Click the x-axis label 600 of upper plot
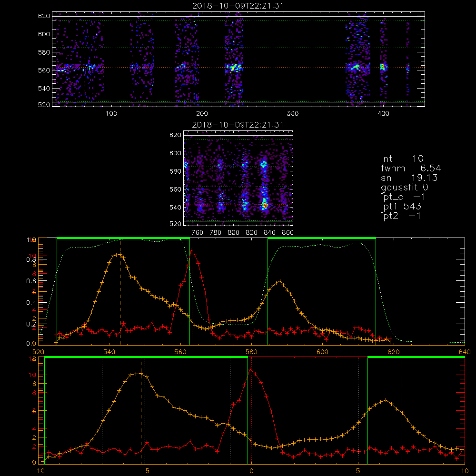Viewport: 476px width, 476px height. [322, 352]
